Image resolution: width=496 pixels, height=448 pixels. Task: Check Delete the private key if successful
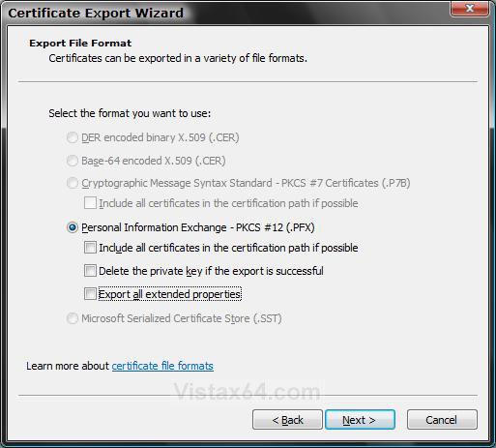(90, 271)
